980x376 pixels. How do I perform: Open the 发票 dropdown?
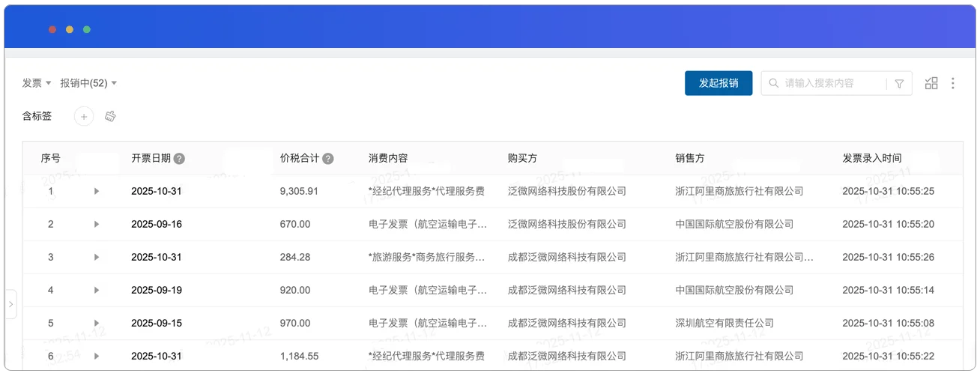tap(37, 83)
